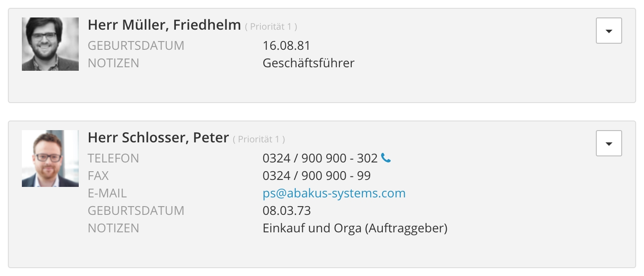Select the name Herr Müller, Friedhelm
644x276 pixels.
(164, 25)
